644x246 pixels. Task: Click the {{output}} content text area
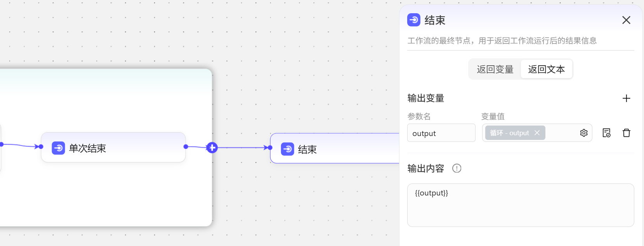pyautogui.click(x=520, y=205)
